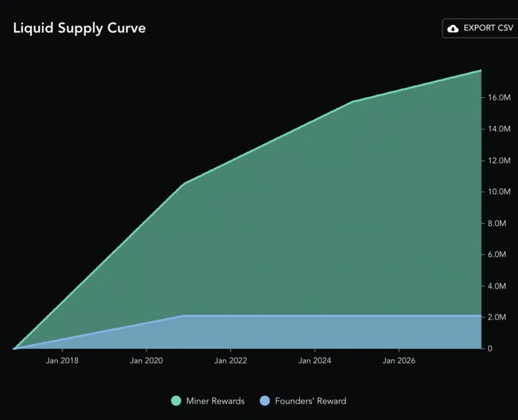Select the Jan 2018 x-axis label

[x=62, y=360]
